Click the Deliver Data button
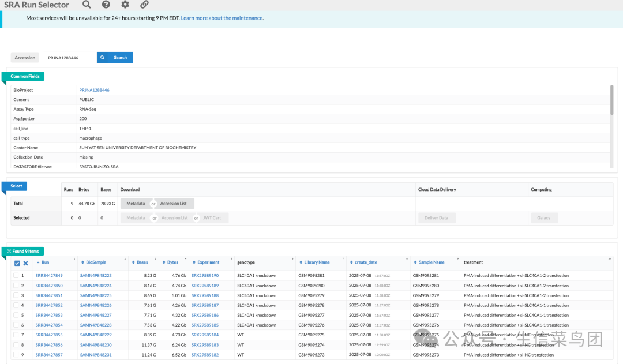Viewport: 623px width, 364px height. point(436,217)
